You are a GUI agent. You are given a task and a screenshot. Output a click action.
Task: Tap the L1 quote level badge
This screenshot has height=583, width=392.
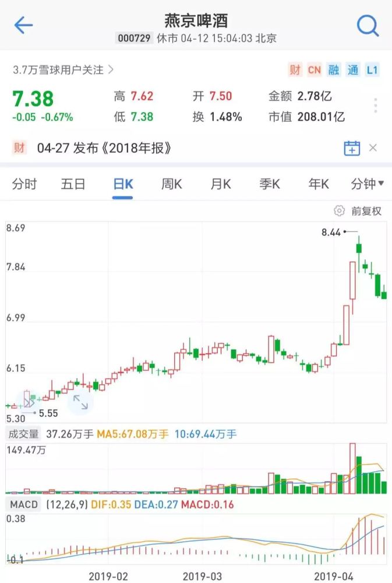click(x=372, y=69)
